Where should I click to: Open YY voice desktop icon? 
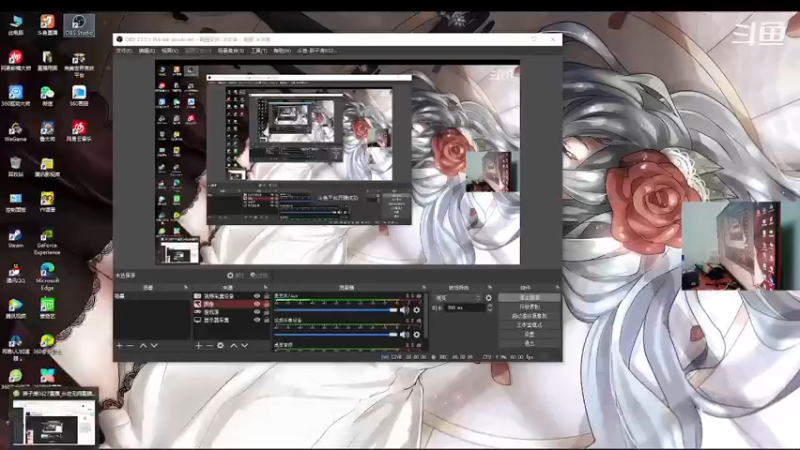pos(47,202)
